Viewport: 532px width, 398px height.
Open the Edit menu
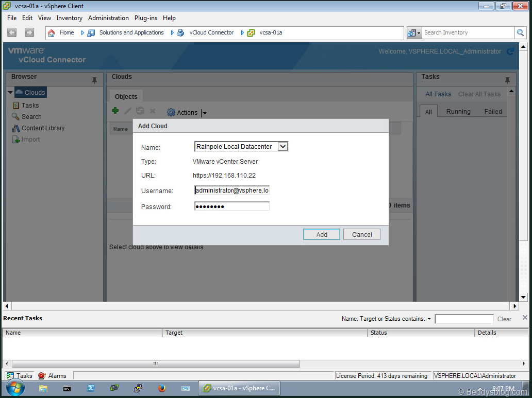point(27,18)
